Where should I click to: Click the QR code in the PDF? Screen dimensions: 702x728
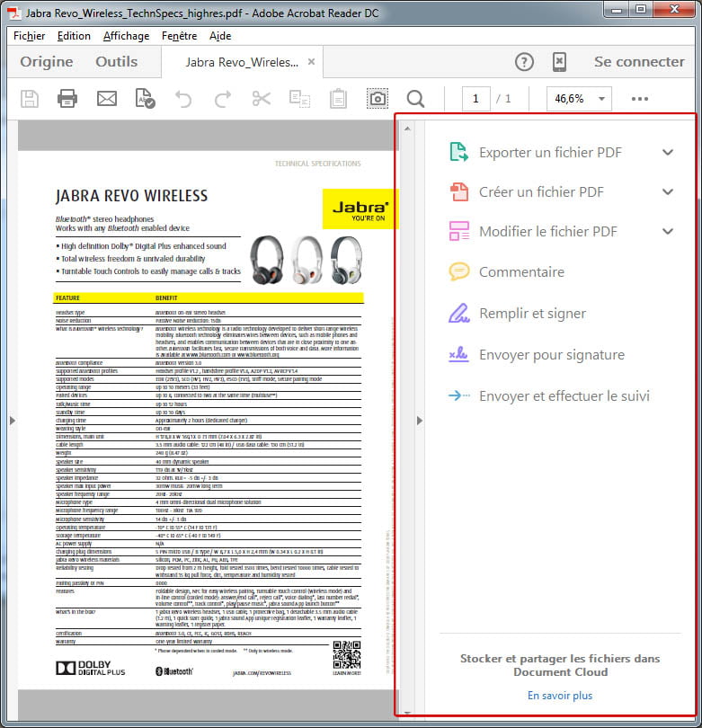tap(347, 655)
